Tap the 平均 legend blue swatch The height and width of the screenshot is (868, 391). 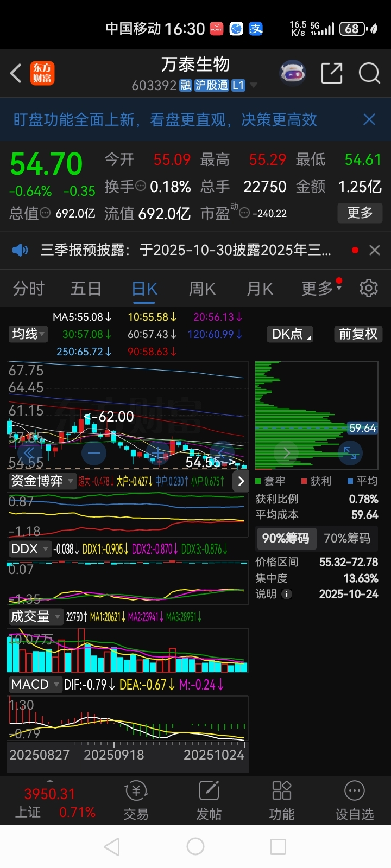pos(351,481)
